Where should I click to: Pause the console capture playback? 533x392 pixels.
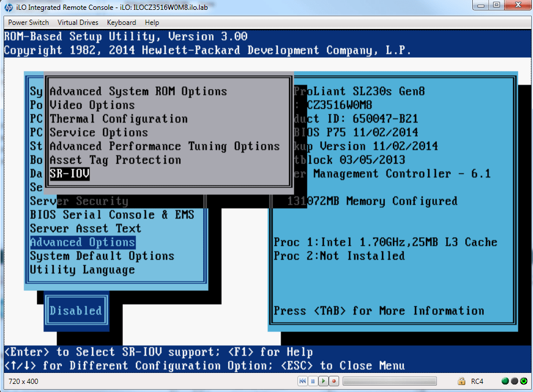coord(313,382)
